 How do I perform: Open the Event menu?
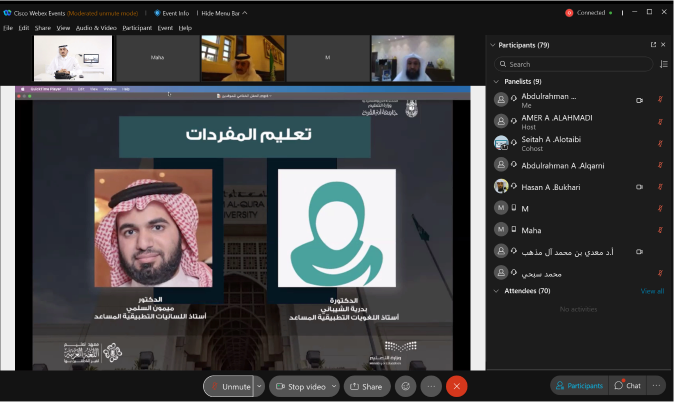pos(165,28)
